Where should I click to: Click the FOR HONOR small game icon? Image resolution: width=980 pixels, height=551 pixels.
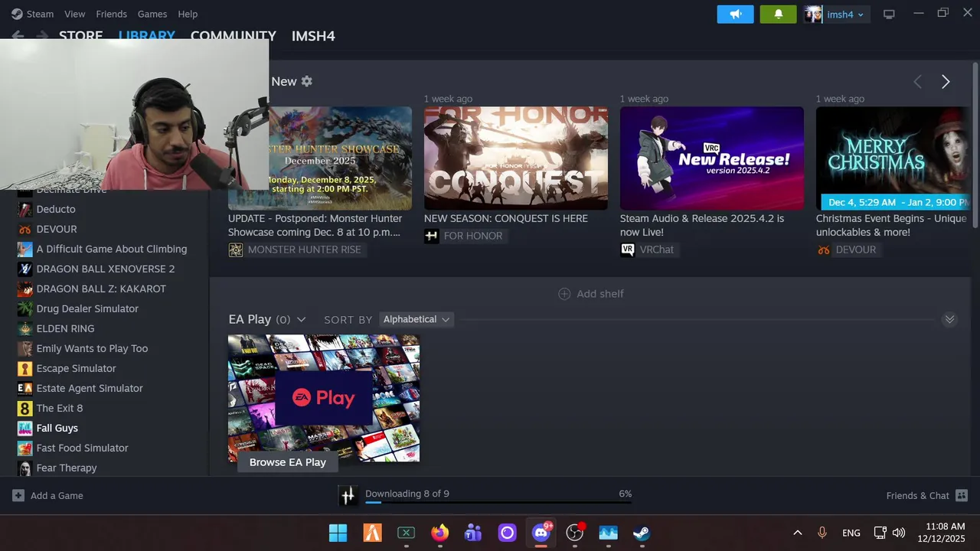(x=432, y=236)
